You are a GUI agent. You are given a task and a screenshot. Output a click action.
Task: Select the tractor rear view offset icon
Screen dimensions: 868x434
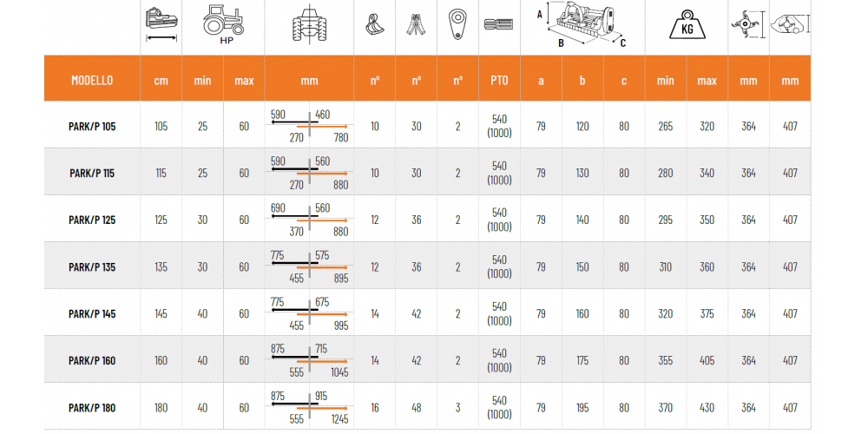309,26
